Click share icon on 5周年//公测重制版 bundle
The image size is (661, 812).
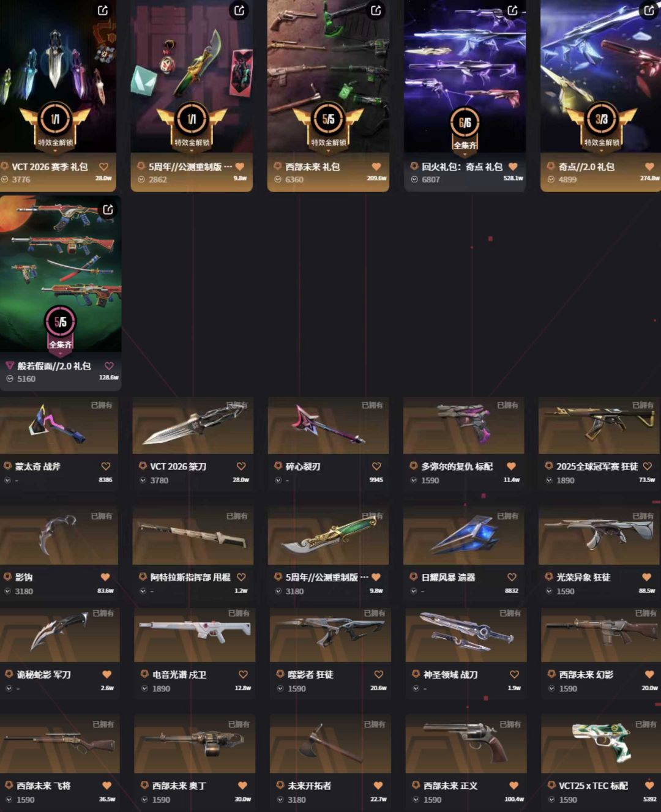[239, 10]
